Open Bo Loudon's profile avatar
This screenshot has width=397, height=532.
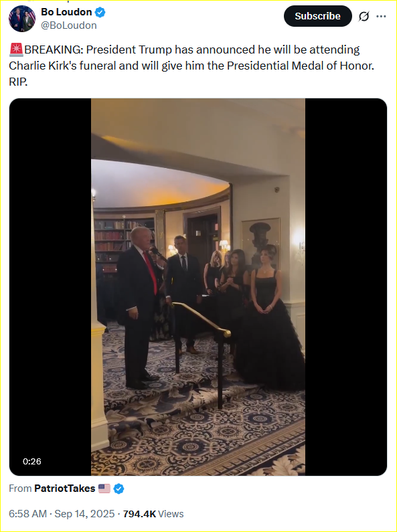click(x=22, y=19)
